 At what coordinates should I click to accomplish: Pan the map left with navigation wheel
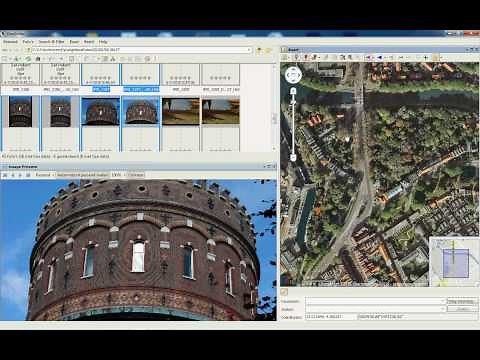[x=287, y=75]
